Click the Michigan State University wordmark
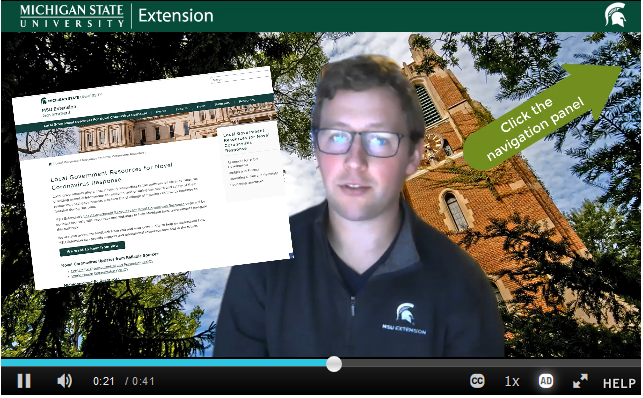 [72, 16]
